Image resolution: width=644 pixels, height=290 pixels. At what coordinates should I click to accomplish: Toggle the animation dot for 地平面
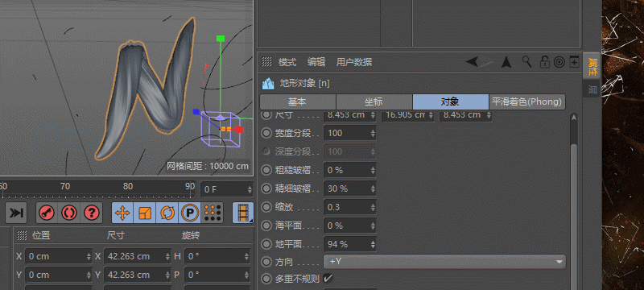tap(266, 244)
